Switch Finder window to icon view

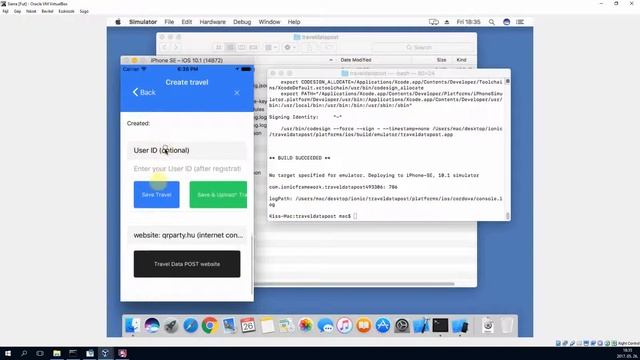coord(218,47)
